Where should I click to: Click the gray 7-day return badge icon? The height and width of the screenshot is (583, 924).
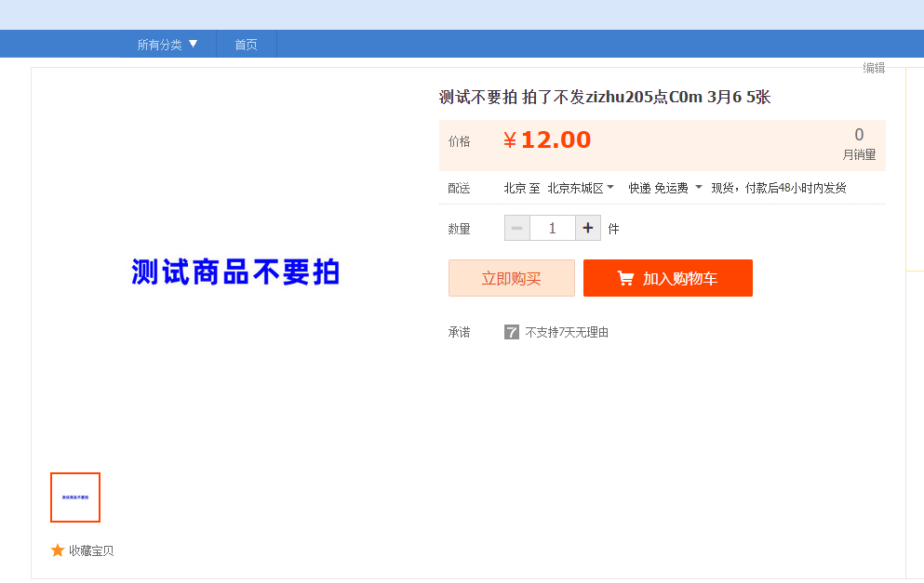[x=512, y=332]
